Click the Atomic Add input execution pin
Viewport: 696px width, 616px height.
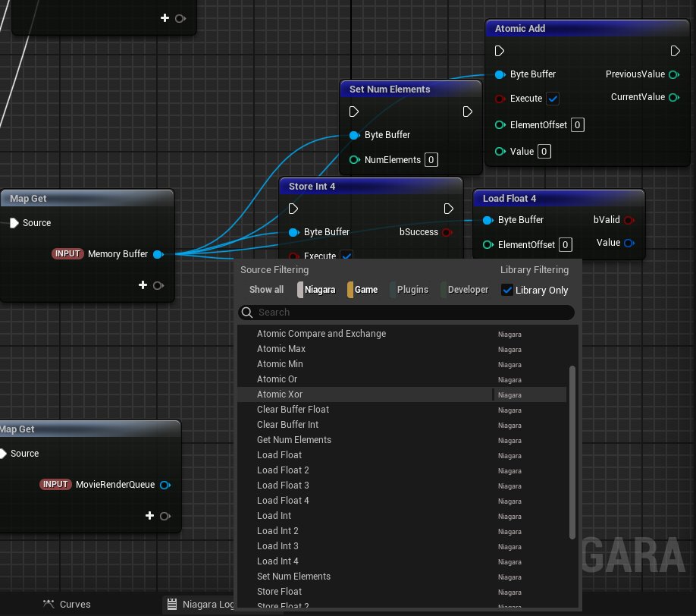(500, 51)
